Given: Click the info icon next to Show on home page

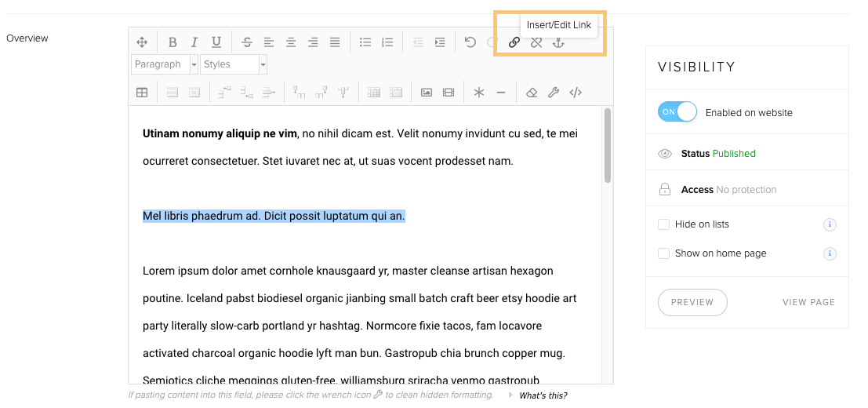Looking at the screenshot, I should click(830, 253).
